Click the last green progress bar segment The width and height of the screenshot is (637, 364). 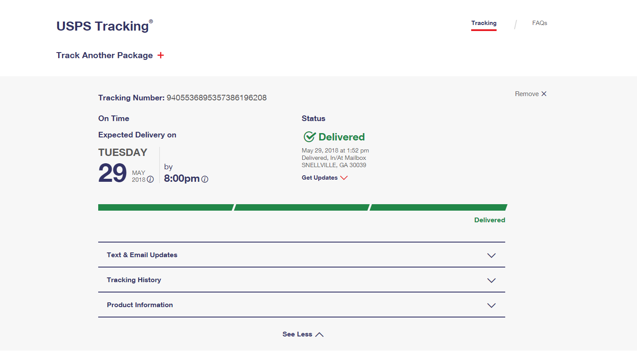point(438,208)
